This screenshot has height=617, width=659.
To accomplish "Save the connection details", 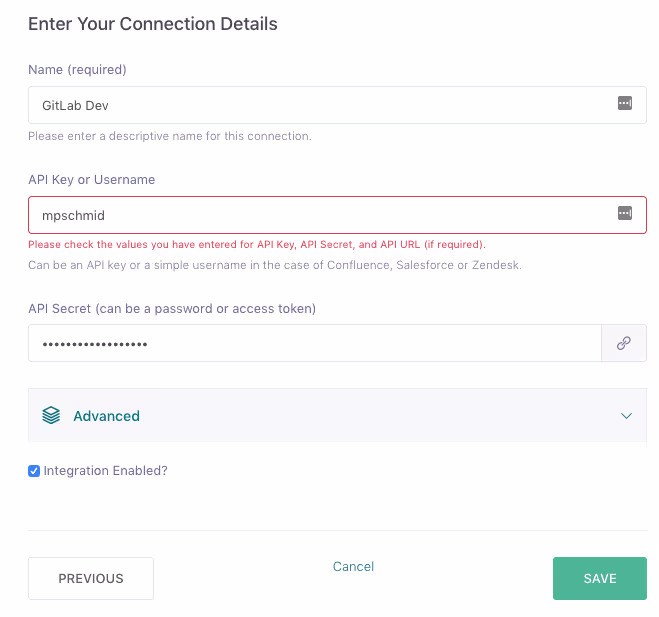I will click(600, 578).
